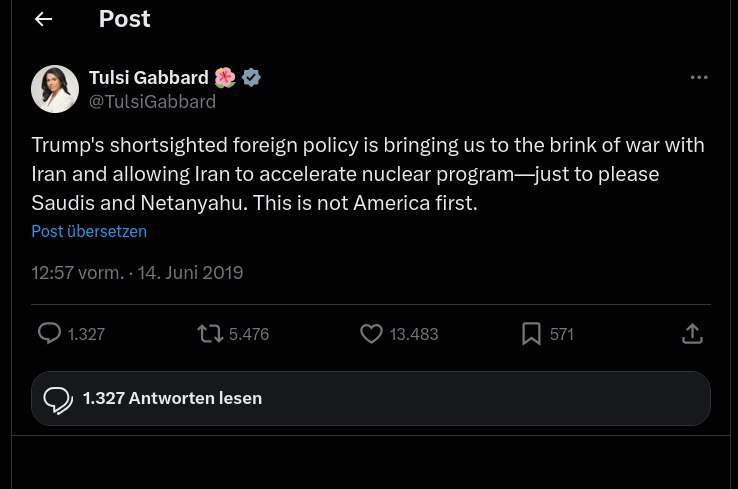This screenshot has height=489, width=738.
Task: Click the hibiscus flower emoji
Action: pyautogui.click(x=225, y=78)
